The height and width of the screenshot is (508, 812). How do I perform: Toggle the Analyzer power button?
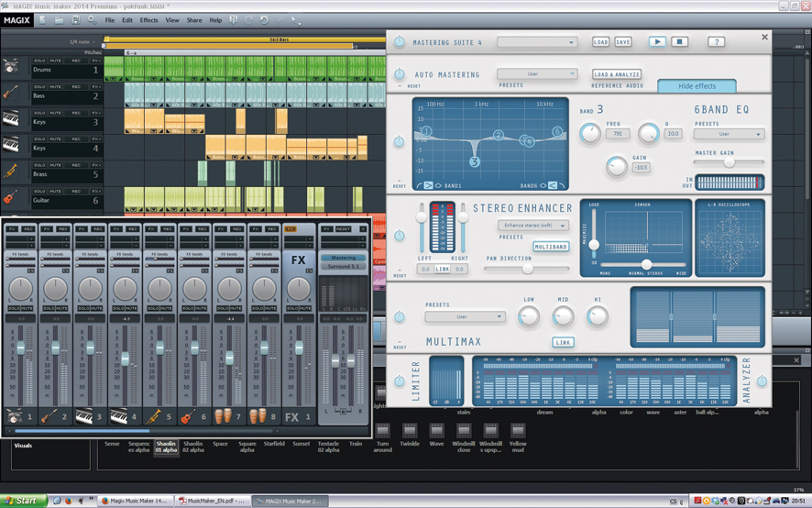click(762, 381)
